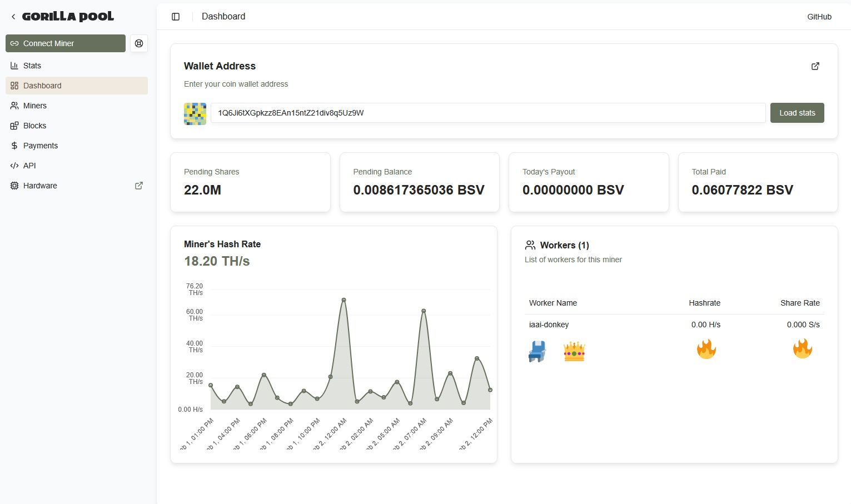Click the wallet identicon avatar

coord(195,113)
